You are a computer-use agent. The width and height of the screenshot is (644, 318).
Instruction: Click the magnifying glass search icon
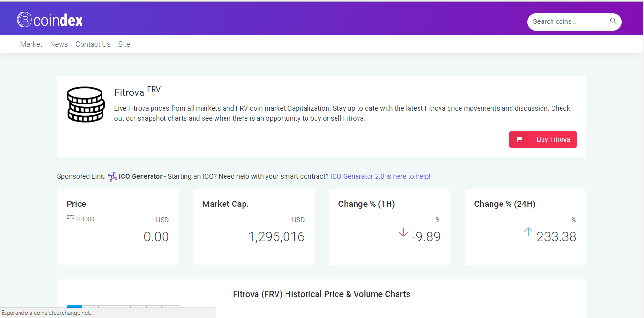[x=613, y=21]
